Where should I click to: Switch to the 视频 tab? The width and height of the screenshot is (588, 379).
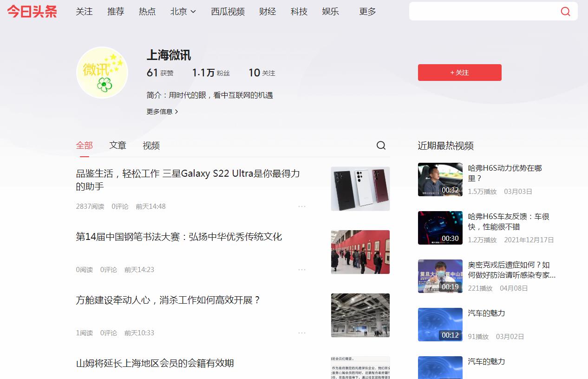point(151,146)
